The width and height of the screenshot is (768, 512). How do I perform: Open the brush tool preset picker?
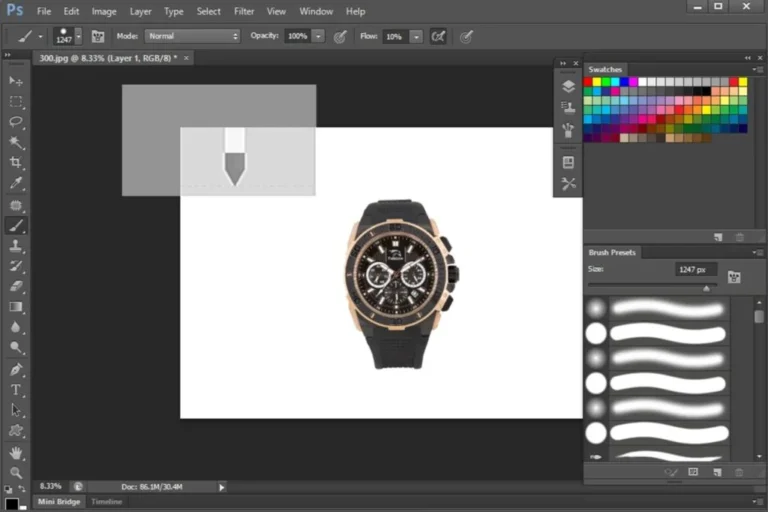tap(29, 36)
